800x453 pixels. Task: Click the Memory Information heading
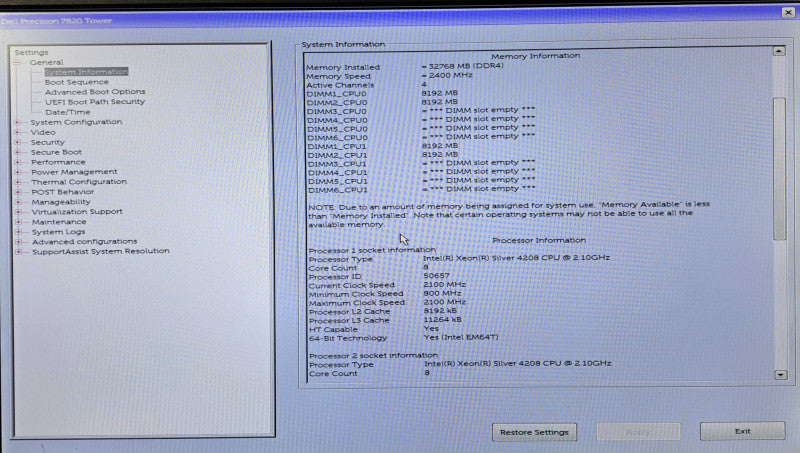(x=536, y=56)
